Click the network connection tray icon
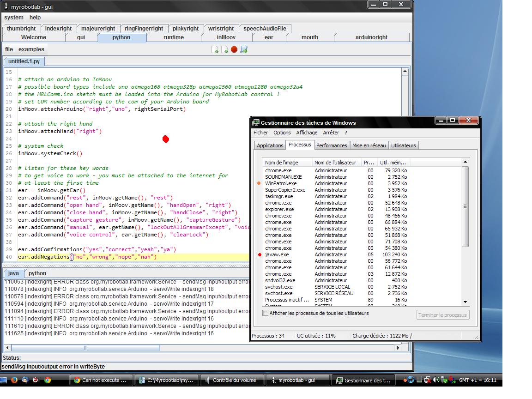 click(x=428, y=380)
